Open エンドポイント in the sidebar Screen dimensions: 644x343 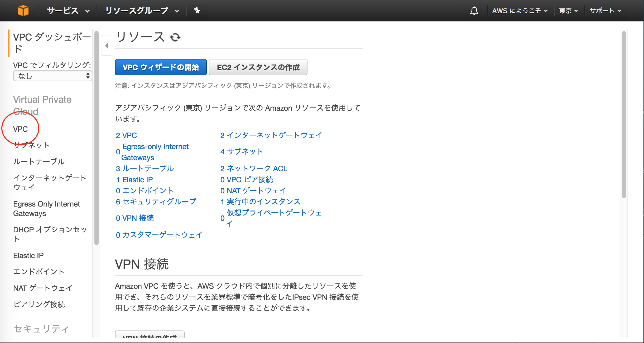click(39, 272)
